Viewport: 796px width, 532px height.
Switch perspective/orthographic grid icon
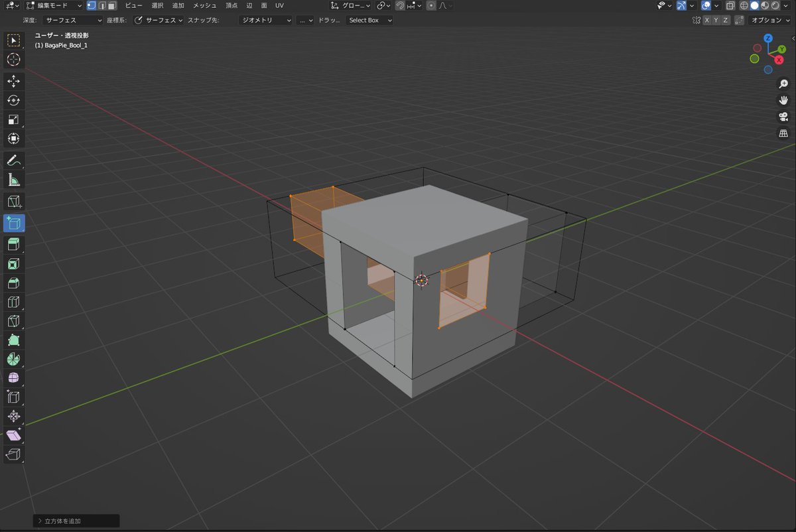[783, 133]
